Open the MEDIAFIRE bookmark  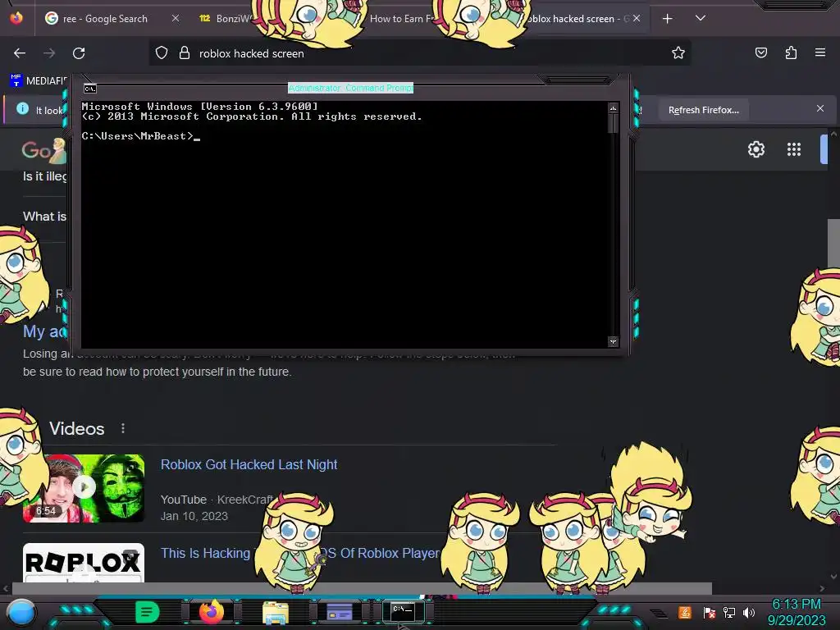point(39,81)
